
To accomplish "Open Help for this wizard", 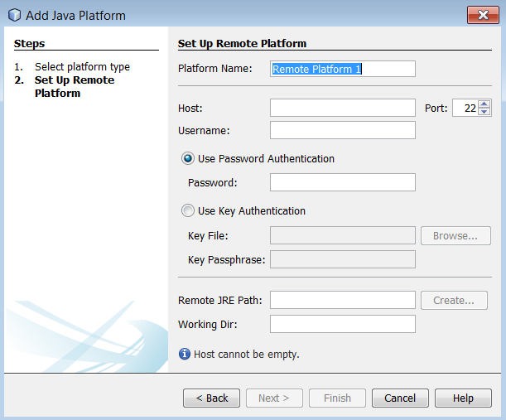I will [x=463, y=398].
